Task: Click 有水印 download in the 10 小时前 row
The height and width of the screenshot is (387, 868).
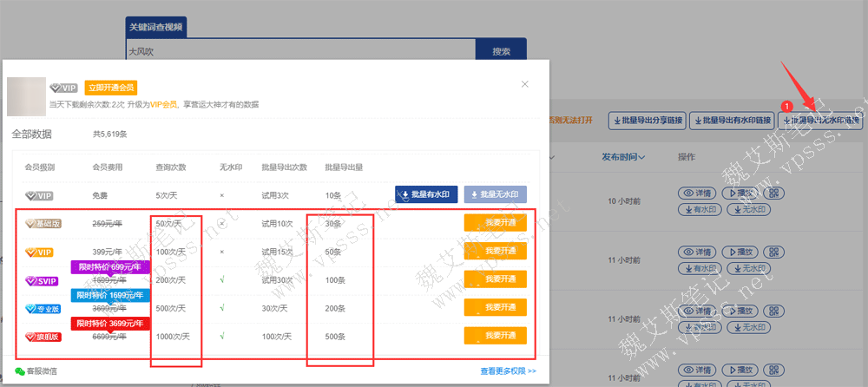Action: (x=700, y=209)
